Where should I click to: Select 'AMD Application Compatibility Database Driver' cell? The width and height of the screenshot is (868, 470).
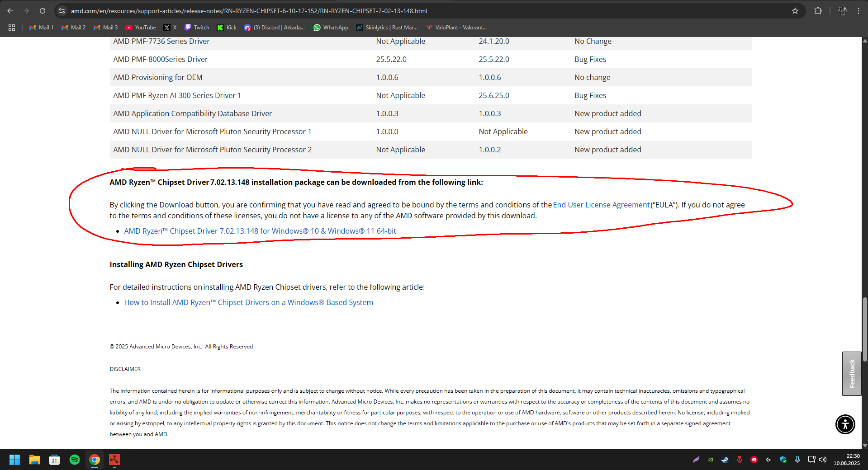tap(193, 113)
